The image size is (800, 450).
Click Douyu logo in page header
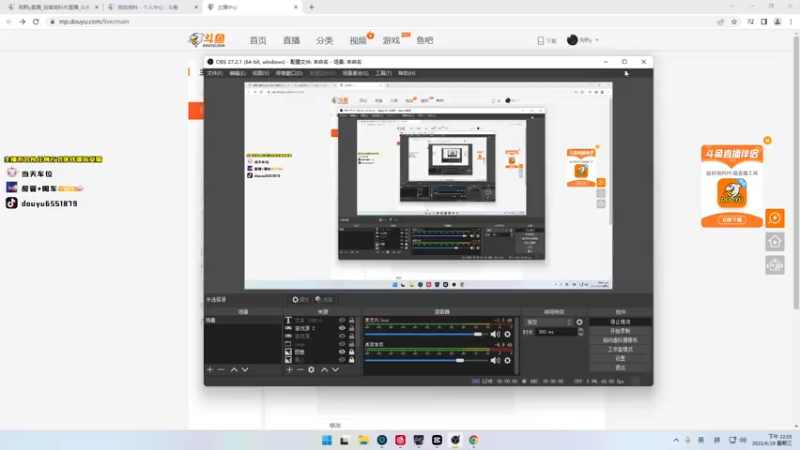point(207,40)
